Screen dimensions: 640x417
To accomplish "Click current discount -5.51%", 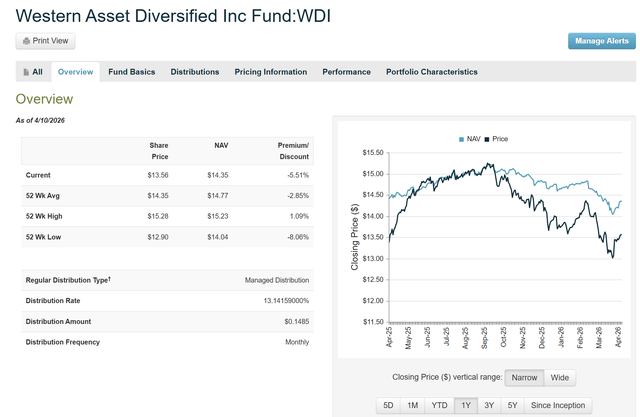I will click(x=298, y=175).
